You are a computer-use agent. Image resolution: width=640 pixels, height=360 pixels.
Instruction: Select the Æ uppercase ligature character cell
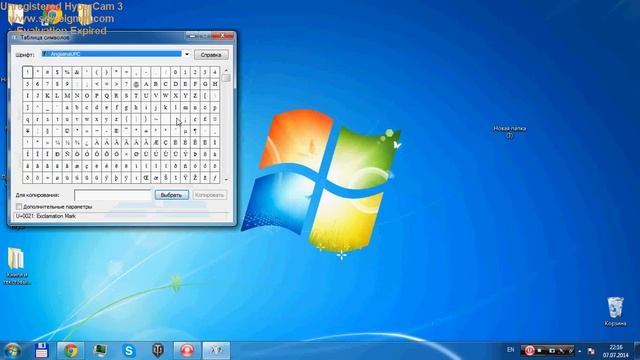156,143
